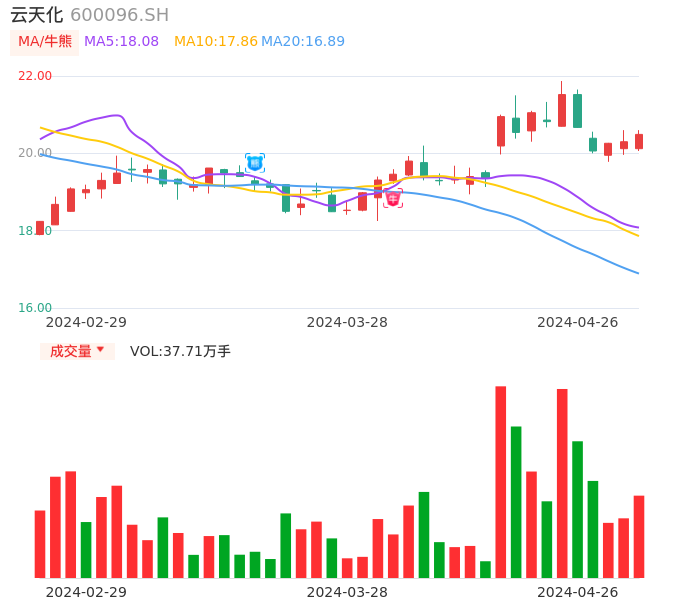The width and height of the screenshot is (686, 606).
Task: Click the MA/牛熊 indicator button
Action: (x=45, y=42)
